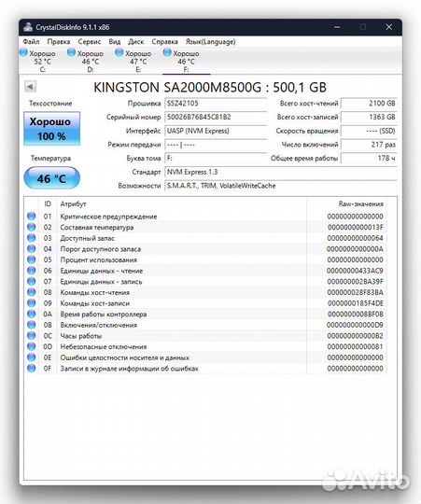Open the Диск menu
421x504 pixels.
tap(136, 42)
